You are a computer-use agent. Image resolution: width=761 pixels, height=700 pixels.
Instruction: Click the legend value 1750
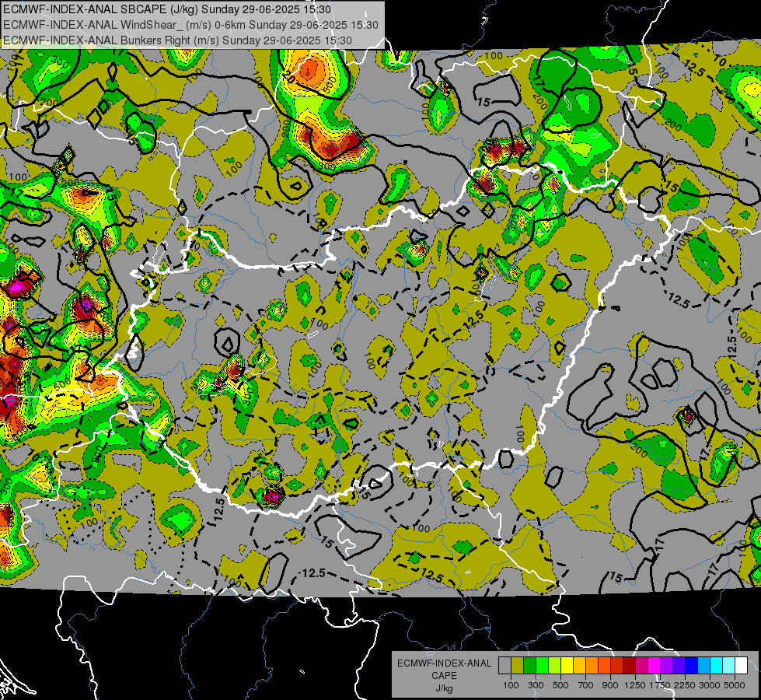tap(660, 685)
